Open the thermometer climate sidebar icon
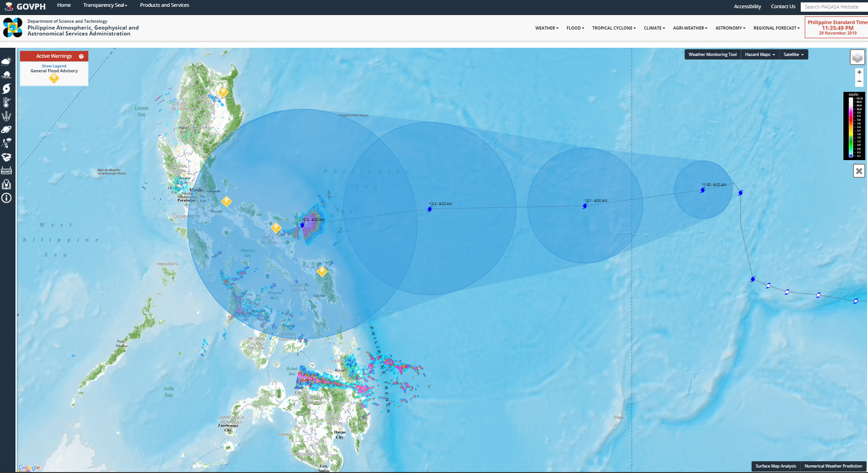Image resolution: width=868 pixels, height=473 pixels. pyautogui.click(x=6, y=102)
